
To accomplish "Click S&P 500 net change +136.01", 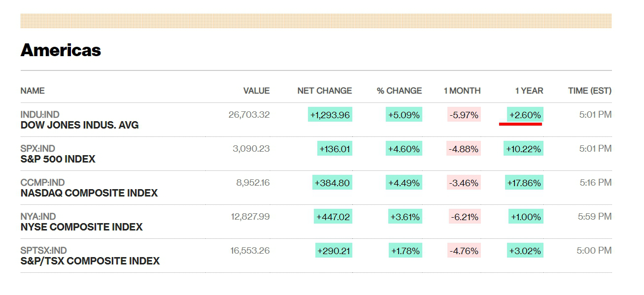I will (x=335, y=149).
